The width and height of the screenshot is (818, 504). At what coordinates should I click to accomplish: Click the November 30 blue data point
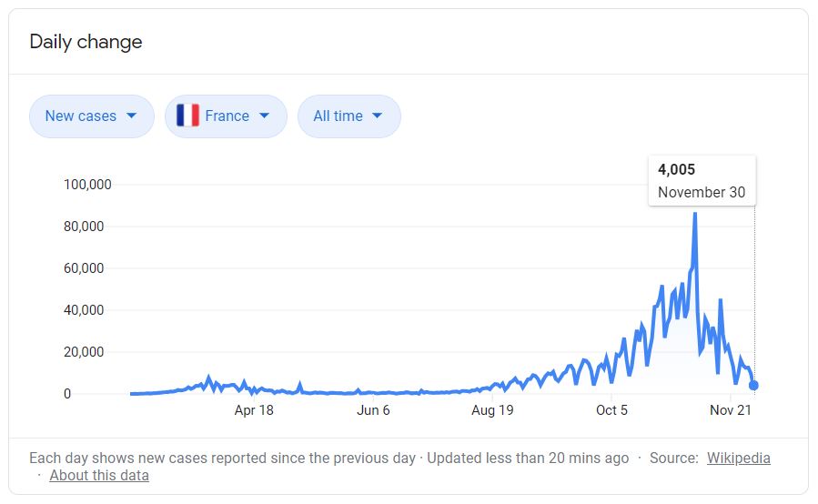[753, 386]
